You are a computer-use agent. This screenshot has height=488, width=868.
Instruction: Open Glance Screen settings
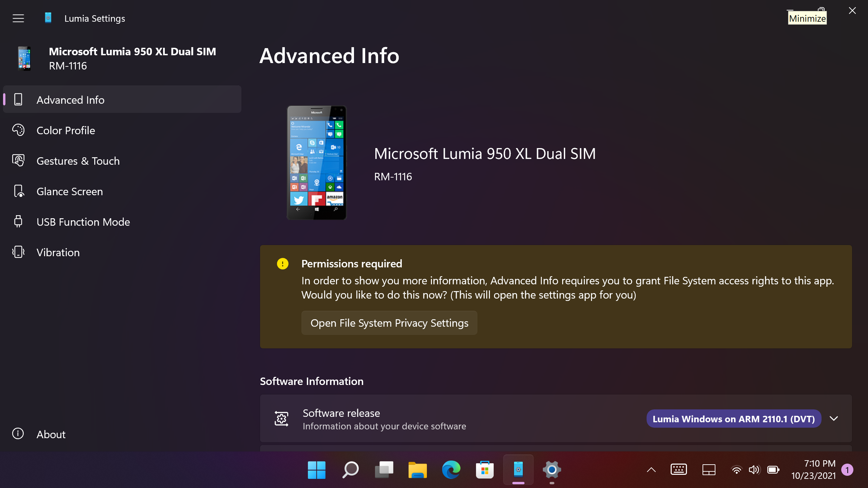(122, 191)
